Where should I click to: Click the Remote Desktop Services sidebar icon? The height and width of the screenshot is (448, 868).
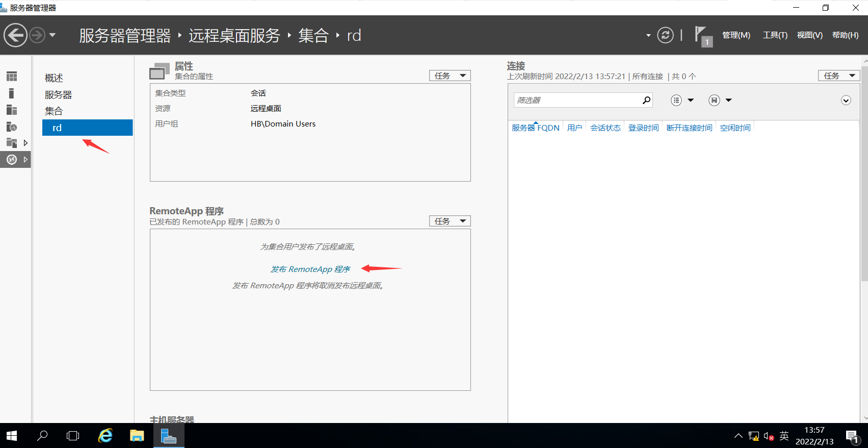tap(12, 160)
